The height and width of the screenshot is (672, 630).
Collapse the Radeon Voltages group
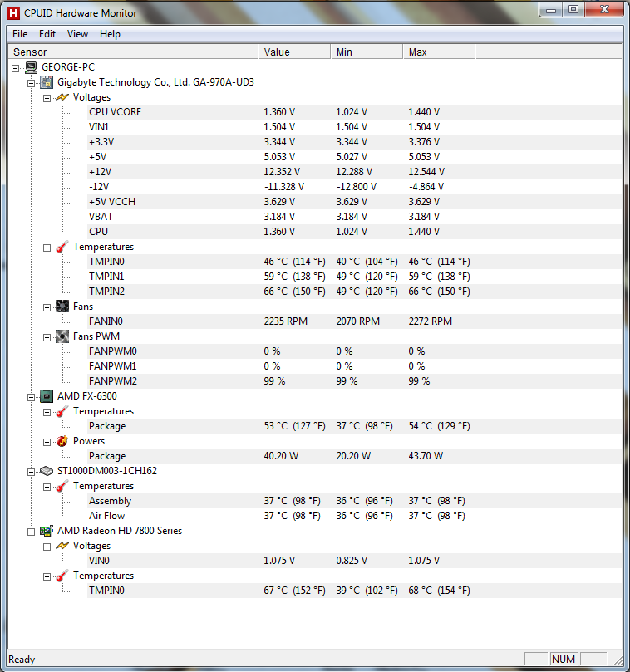(47, 547)
